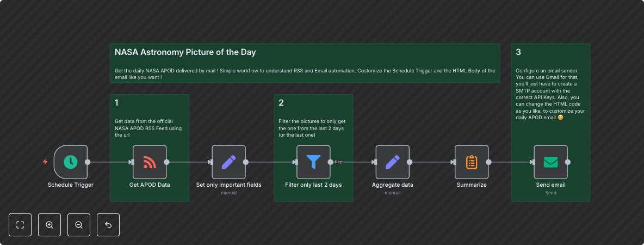Viewport: 644px width, 245px height.
Task: Open the Filter only last 2 days funnel node
Action: pyautogui.click(x=313, y=162)
